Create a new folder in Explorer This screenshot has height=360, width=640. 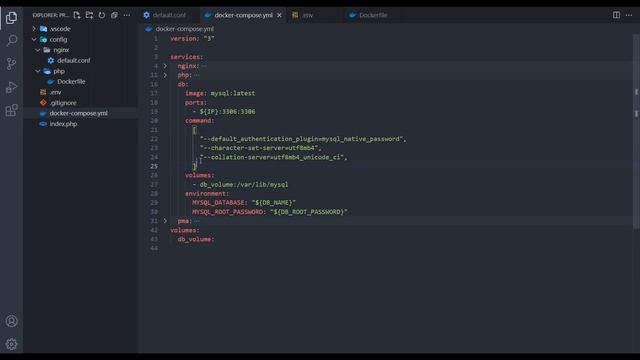[89, 15]
